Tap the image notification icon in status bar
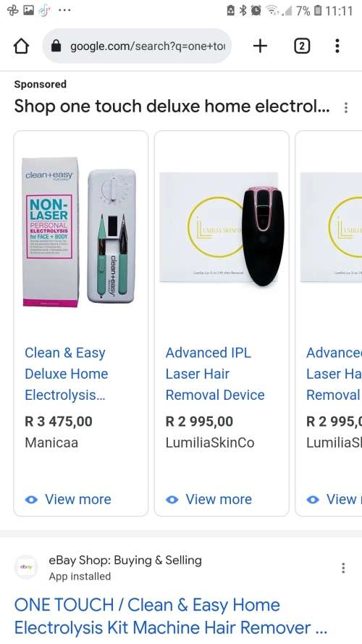 (x=28, y=10)
